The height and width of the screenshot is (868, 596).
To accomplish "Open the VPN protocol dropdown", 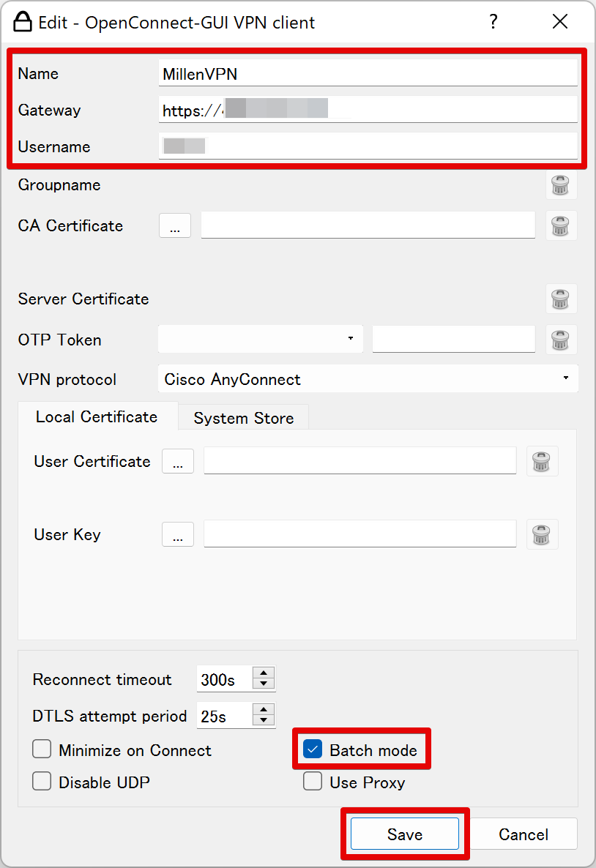I will point(368,379).
